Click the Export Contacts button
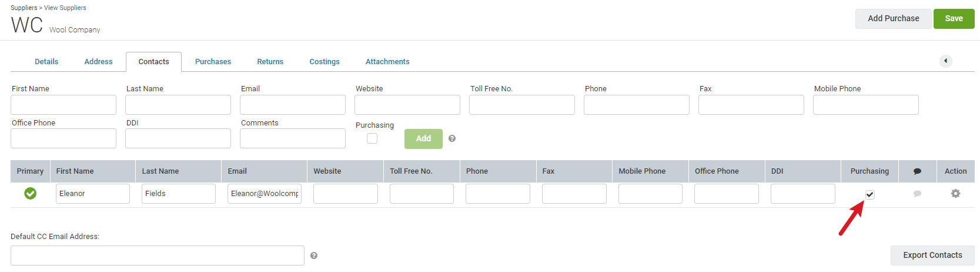Screen dimensions: 980x272 pyautogui.click(x=932, y=255)
